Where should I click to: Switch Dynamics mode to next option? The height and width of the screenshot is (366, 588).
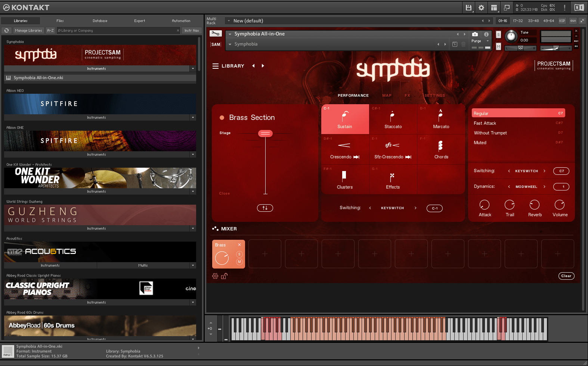tap(544, 187)
